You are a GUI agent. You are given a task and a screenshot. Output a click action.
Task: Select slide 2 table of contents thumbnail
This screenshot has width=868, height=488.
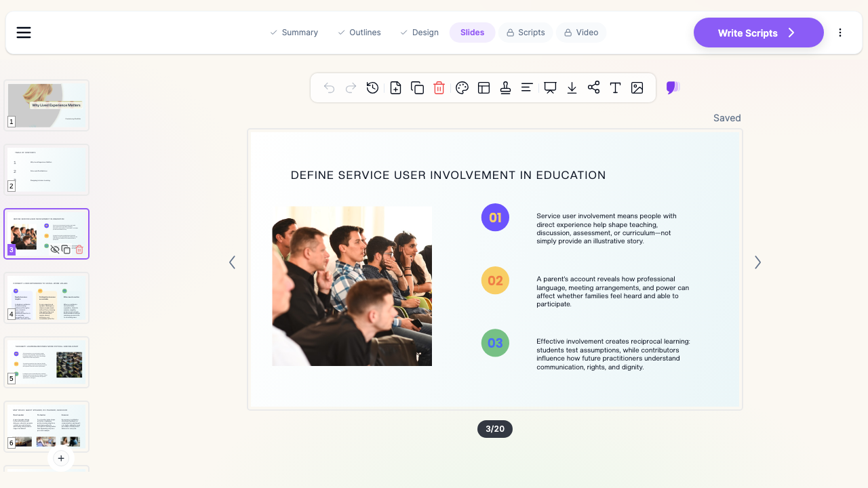coord(47,169)
